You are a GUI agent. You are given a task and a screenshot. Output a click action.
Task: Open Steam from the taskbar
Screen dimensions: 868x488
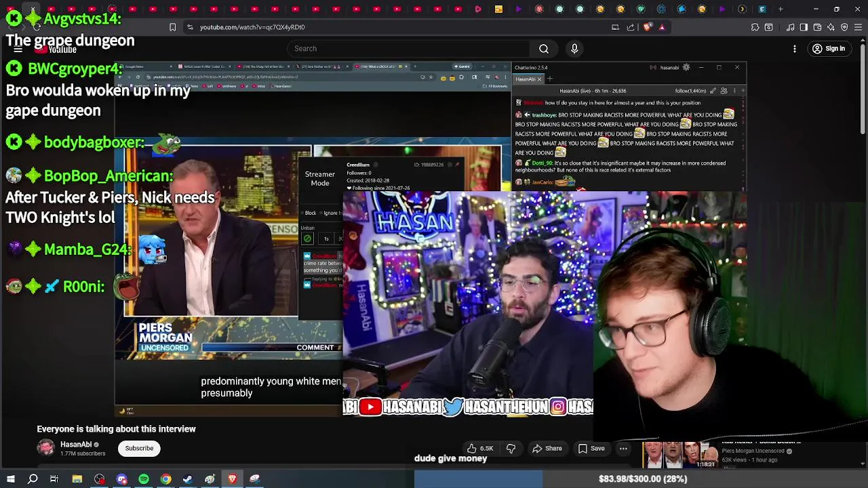click(188, 479)
